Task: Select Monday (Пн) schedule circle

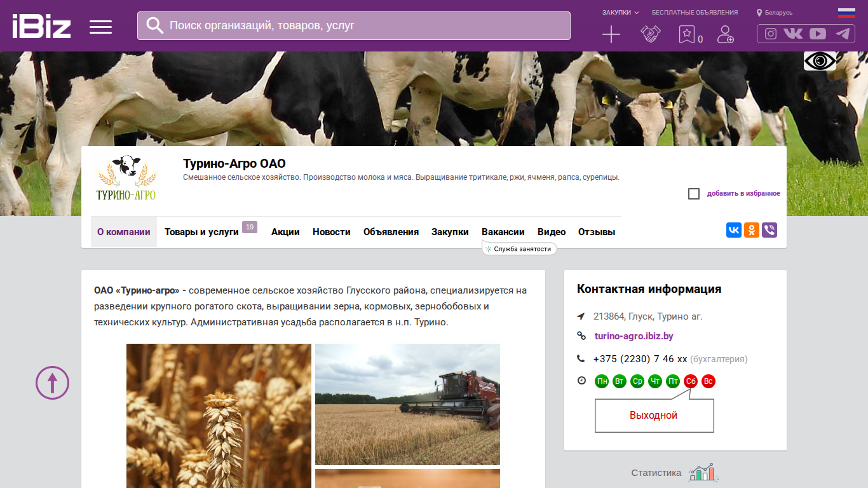Action: click(602, 381)
